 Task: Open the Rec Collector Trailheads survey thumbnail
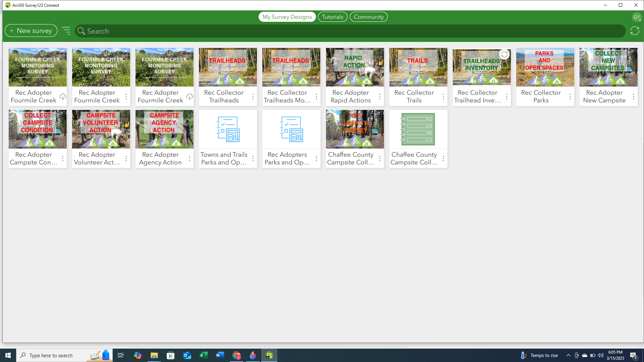[228, 67]
